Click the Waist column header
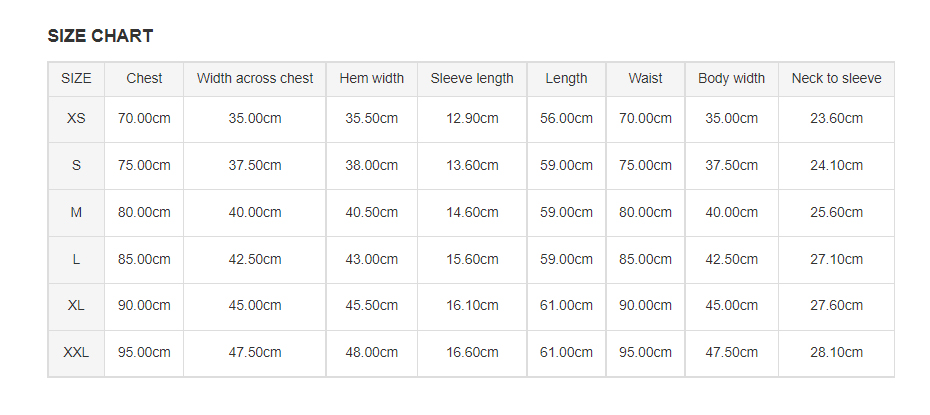 point(645,78)
